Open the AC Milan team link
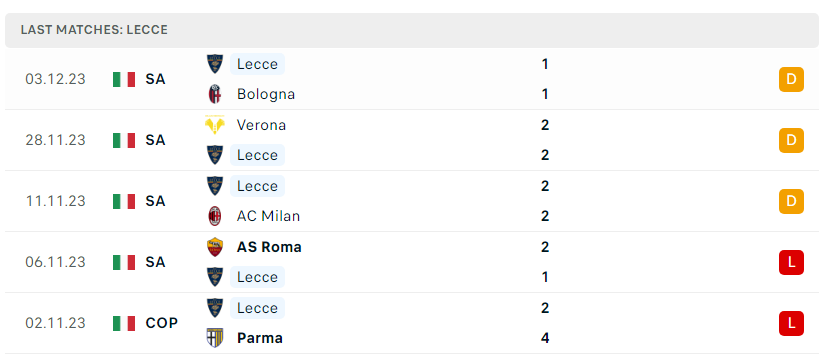The image size is (829, 364). click(x=269, y=216)
